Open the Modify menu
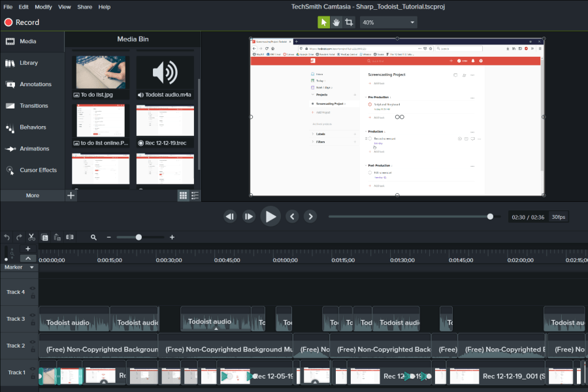The image size is (588, 392). [43, 7]
